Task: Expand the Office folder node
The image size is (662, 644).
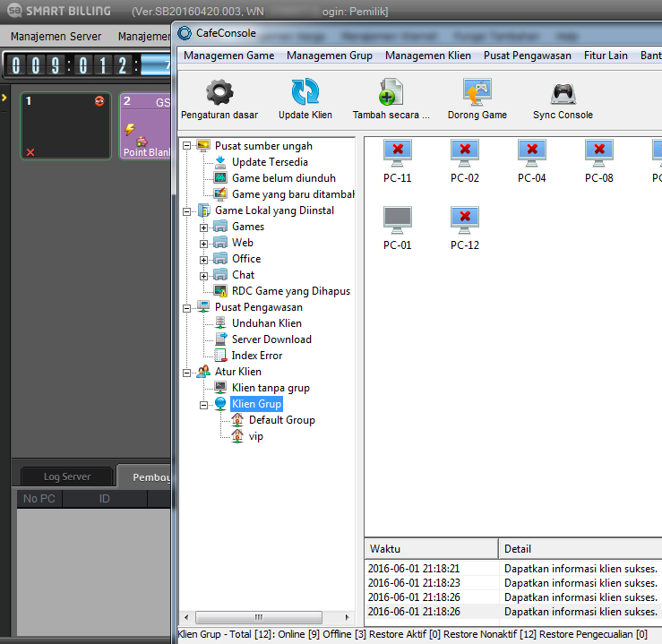Action: pos(203,260)
